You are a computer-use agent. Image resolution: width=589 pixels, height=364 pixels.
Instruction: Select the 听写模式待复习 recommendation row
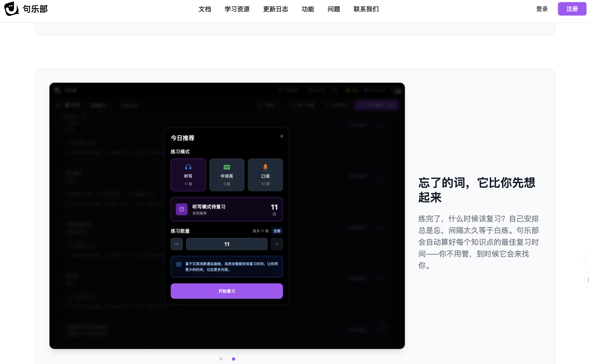227,209
